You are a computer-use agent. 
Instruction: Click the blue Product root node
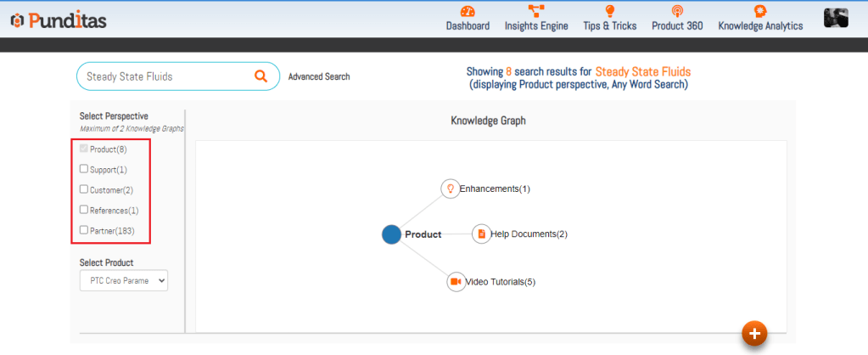click(391, 234)
